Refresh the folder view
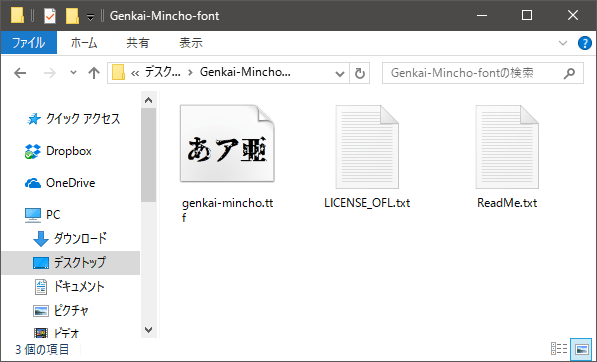This screenshot has height=362, width=597. coord(360,73)
